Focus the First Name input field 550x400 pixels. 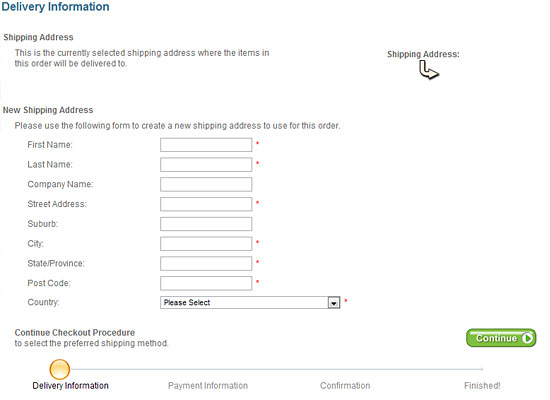(206, 145)
